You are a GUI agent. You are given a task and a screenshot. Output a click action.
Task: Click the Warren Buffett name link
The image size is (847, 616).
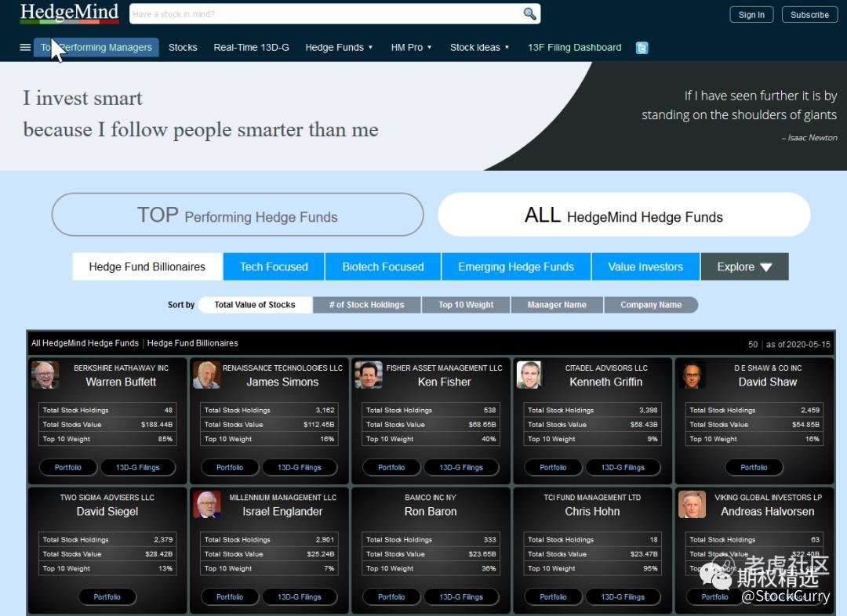121,382
